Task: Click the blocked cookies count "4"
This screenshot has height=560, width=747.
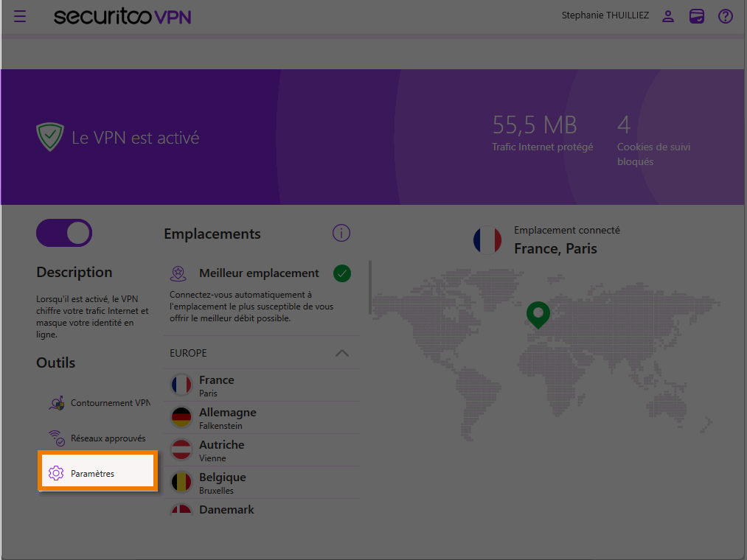Action: click(624, 125)
